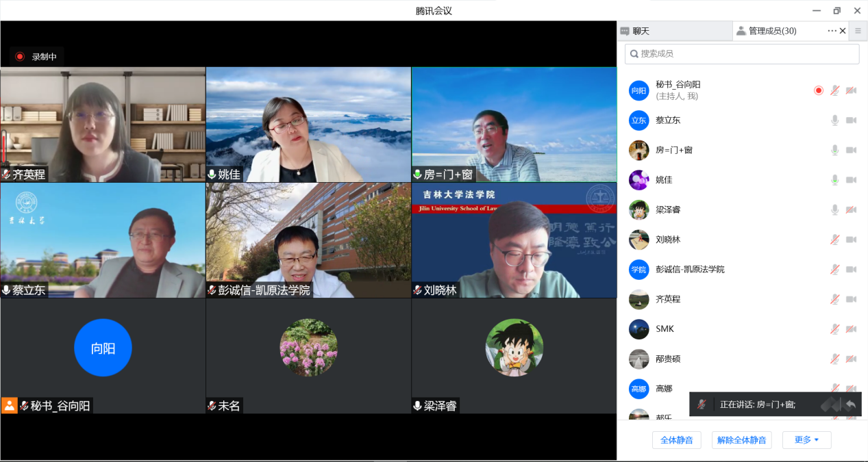Click the 解除全体静音 button
Image resolution: width=868 pixels, height=462 pixels.
click(742, 440)
